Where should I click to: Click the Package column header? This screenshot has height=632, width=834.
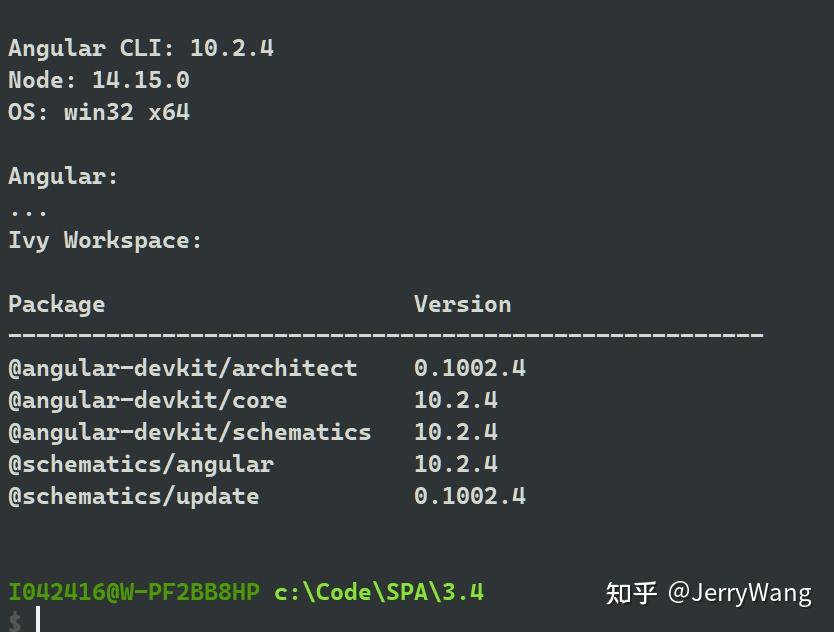(57, 304)
